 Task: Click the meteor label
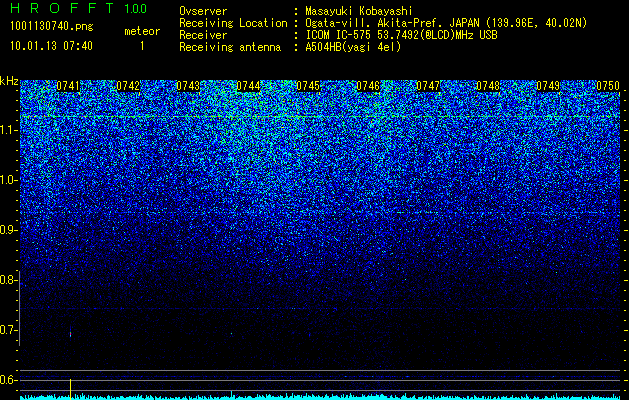tap(142, 31)
